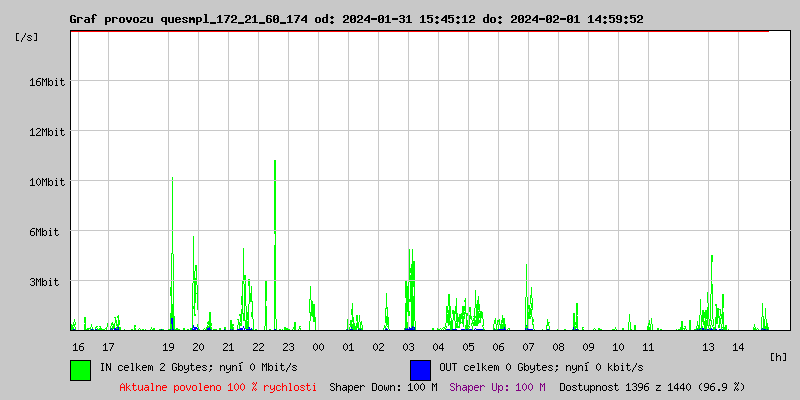This screenshot has height=400, width=800.
Task: Click the red 'Aktualne povoleno' status text
Action: [218, 387]
